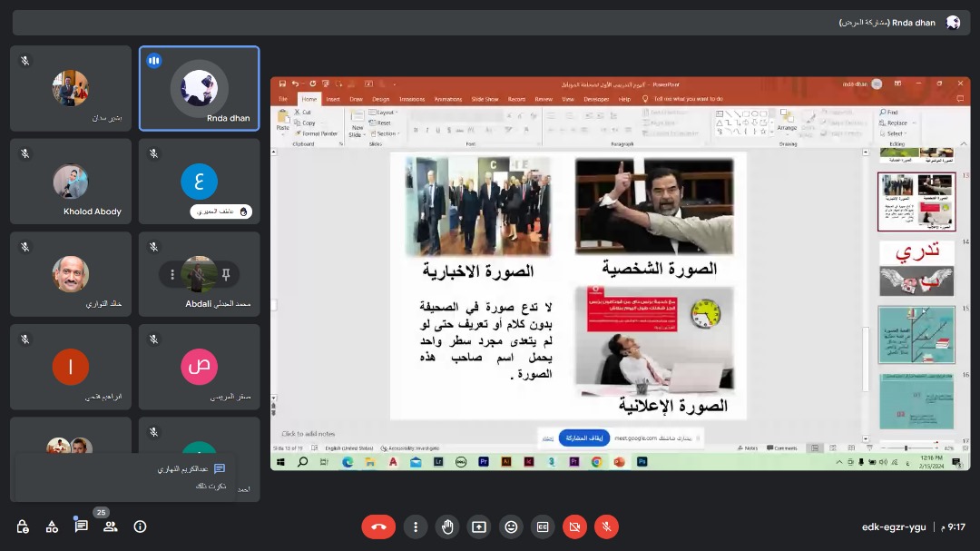Toggle closed captions
The width and height of the screenshot is (980, 551).
click(x=543, y=526)
